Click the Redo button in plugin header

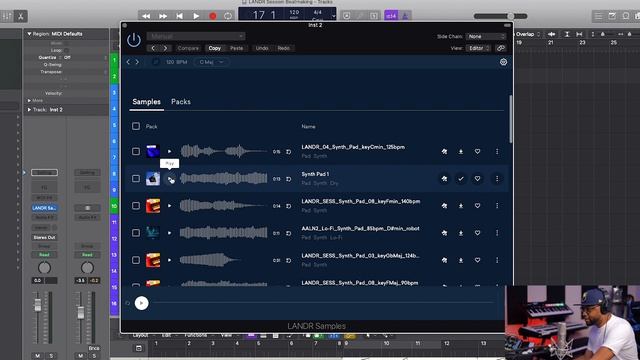coord(284,48)
